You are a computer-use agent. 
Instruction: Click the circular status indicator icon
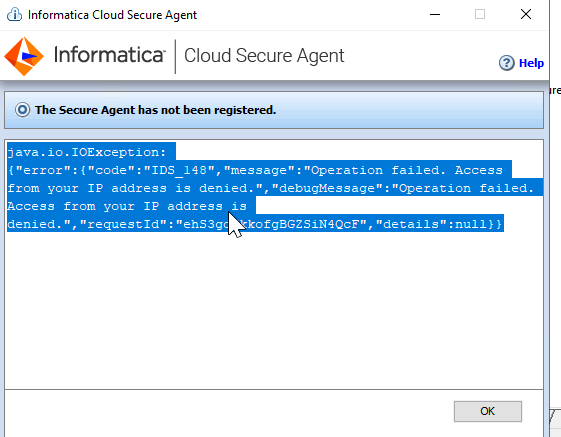tap(22, 110)
